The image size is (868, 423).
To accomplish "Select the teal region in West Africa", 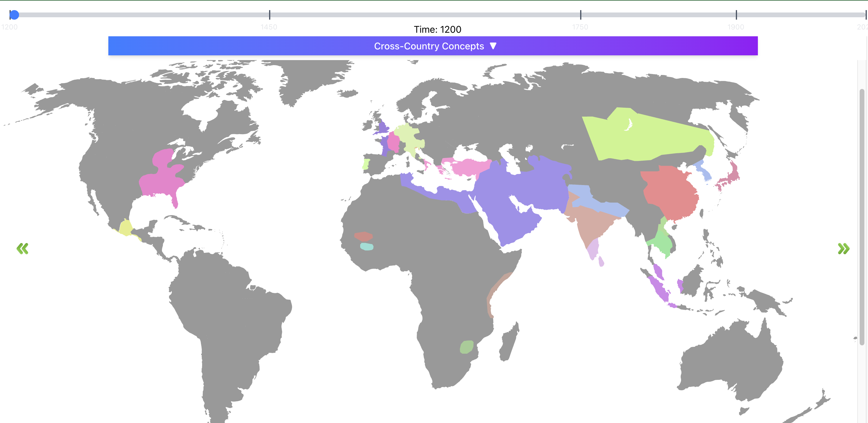I will tap(367, 247).
